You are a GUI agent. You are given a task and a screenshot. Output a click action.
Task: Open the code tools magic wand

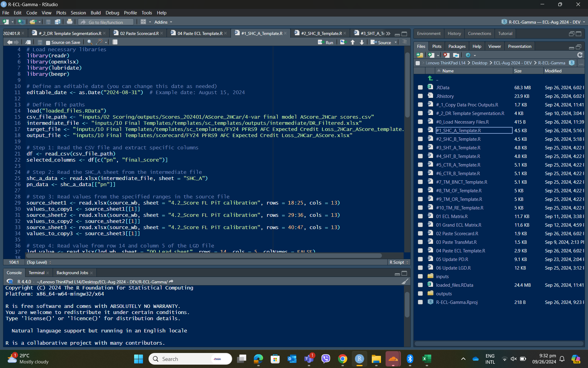pyautogui.click(x=100, y=42)
